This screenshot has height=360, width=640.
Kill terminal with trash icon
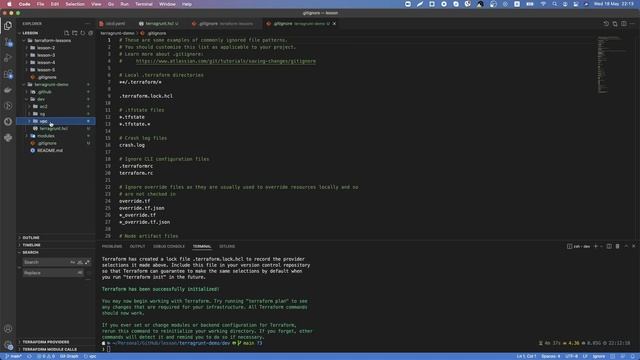[617, 246]
